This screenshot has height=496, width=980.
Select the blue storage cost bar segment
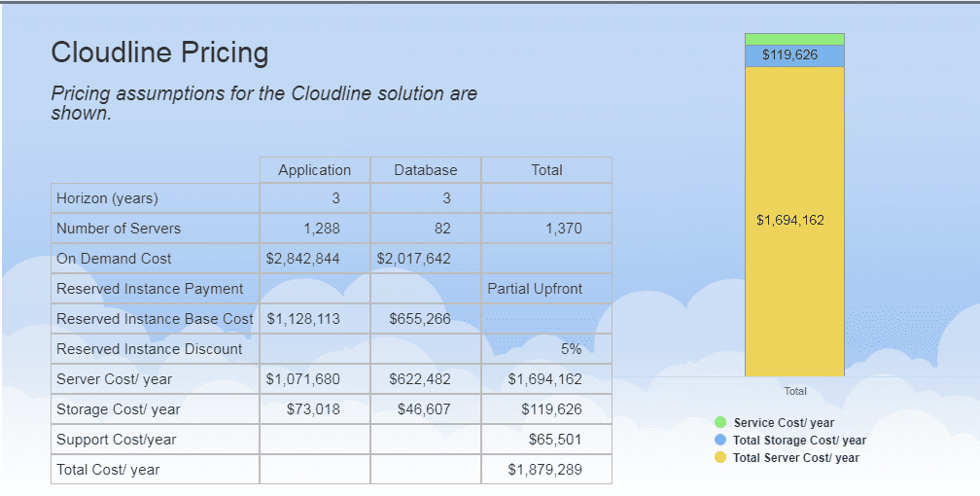(794, 55)
